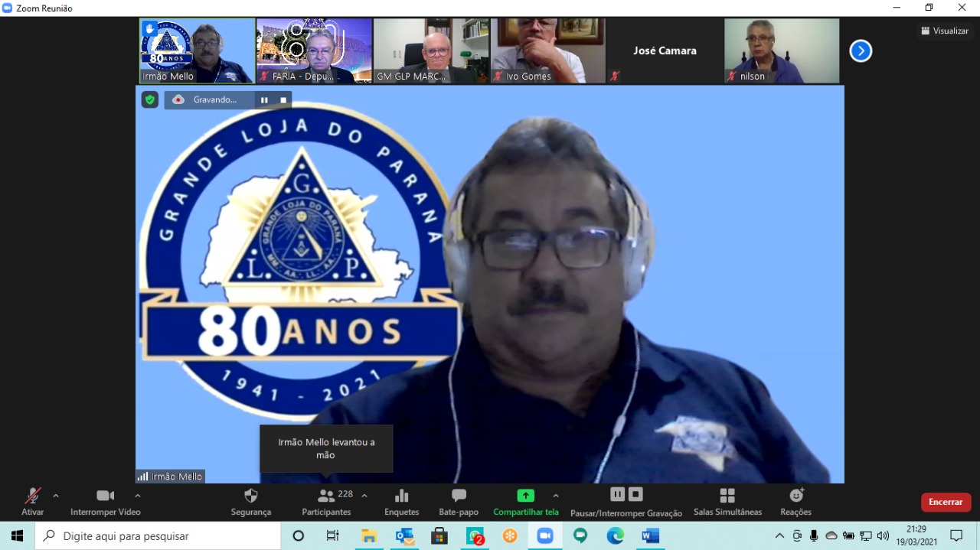Unmute microphone with Ativar
Screen dimensions: 980x550
[x=32, y=502]
